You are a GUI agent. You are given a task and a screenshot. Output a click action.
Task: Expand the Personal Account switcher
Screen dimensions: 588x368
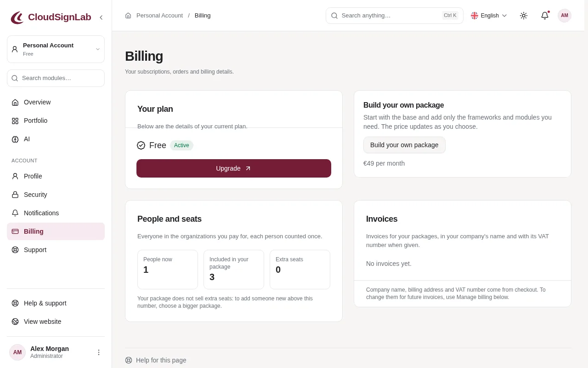(56, 49)
